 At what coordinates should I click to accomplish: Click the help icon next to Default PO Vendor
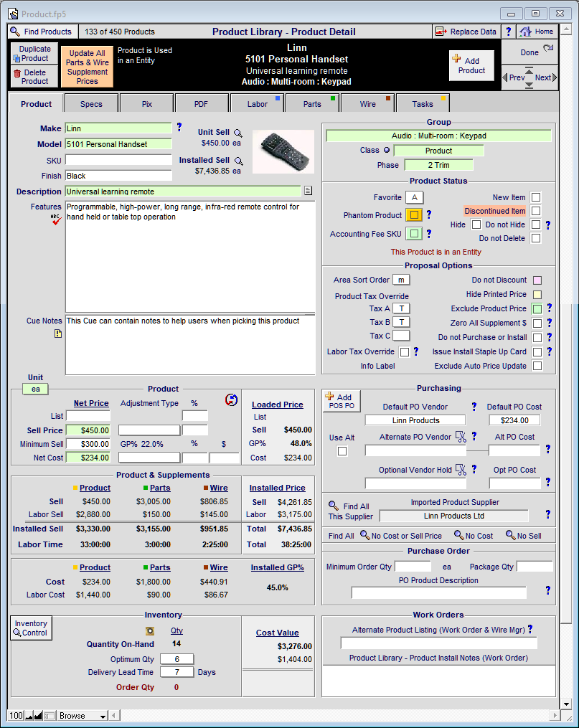coord(474,407)
